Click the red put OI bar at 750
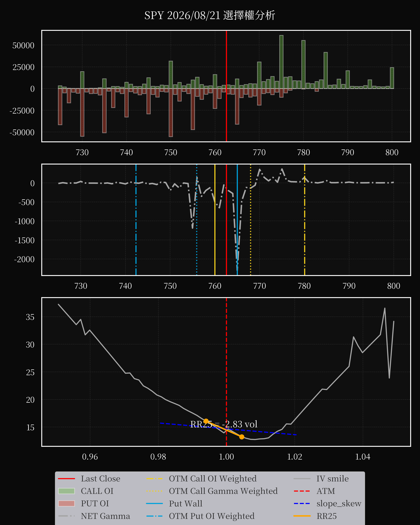This screenshot has height=525, width=420. 171,113
